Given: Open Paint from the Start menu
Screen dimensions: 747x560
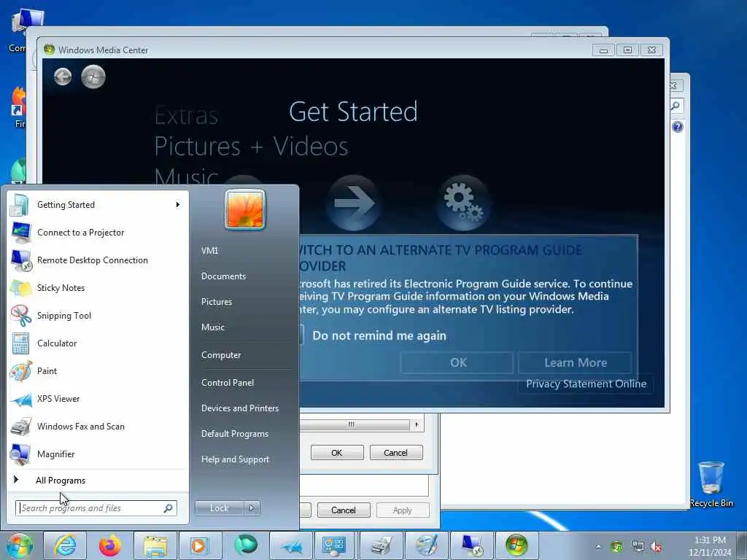Looking at the screenshot, I should [x=97, y=371].
